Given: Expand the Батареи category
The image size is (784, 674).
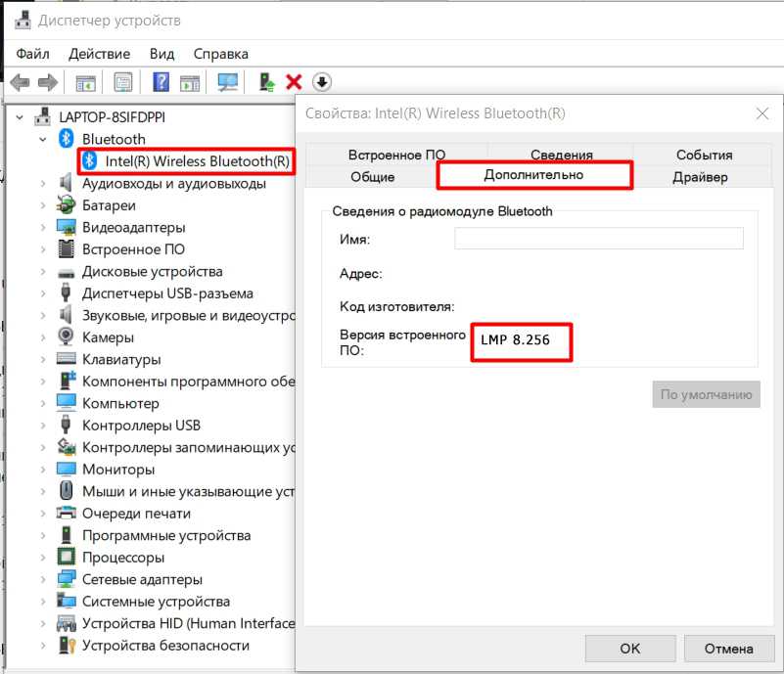Looking at the screenshot, I should [42, 205].
